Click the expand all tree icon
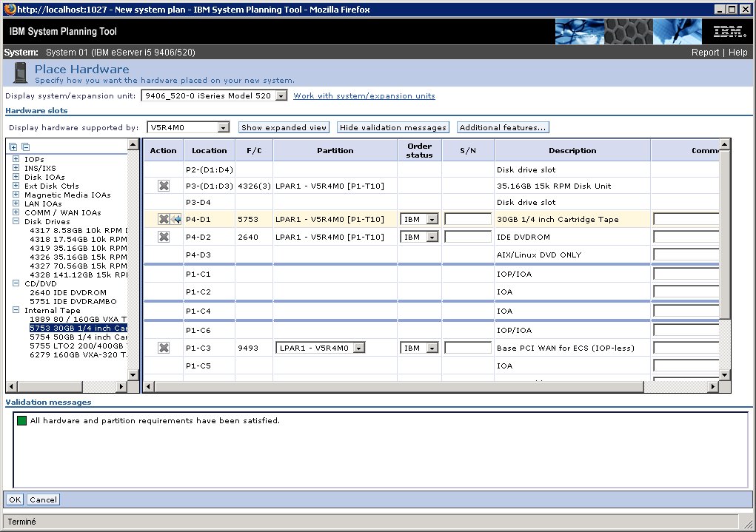This screenshot has width=756, height=532. (13, 147)
